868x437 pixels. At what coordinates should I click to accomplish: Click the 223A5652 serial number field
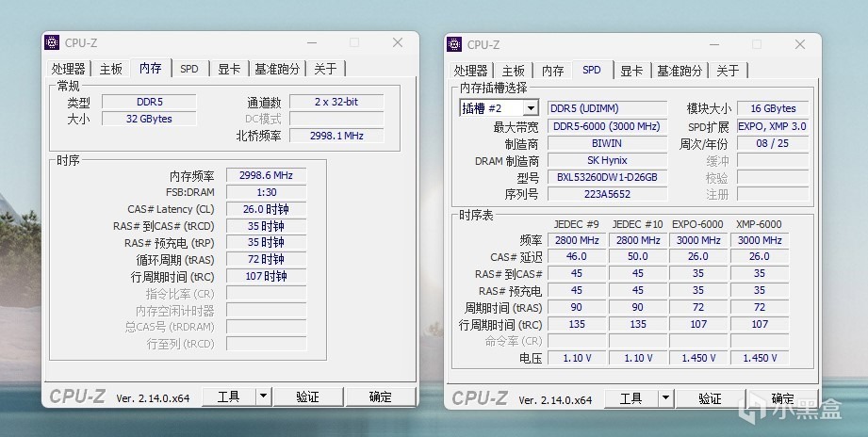tap(607, 194)
